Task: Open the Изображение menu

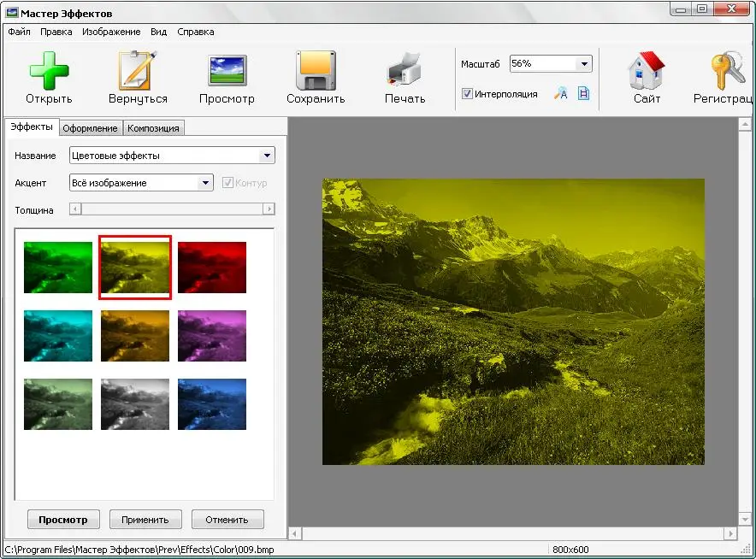Action: pos(111,32)
